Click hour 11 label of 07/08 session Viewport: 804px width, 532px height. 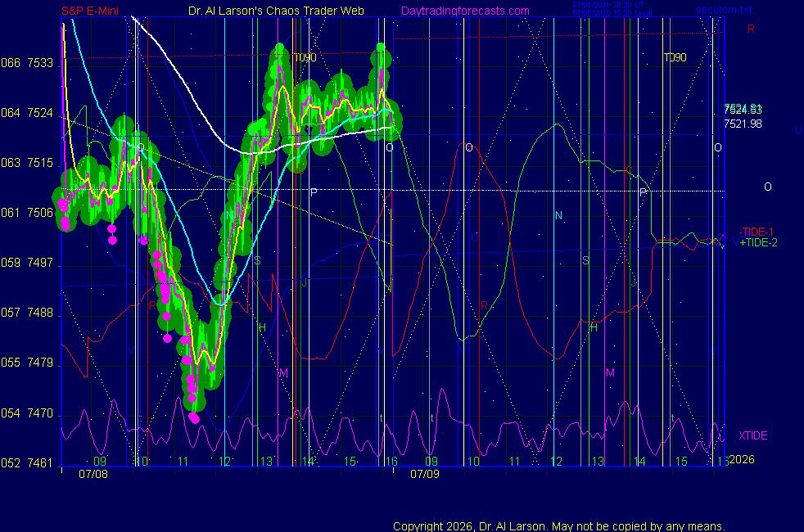pyautogui.click(x=183, y=462)
